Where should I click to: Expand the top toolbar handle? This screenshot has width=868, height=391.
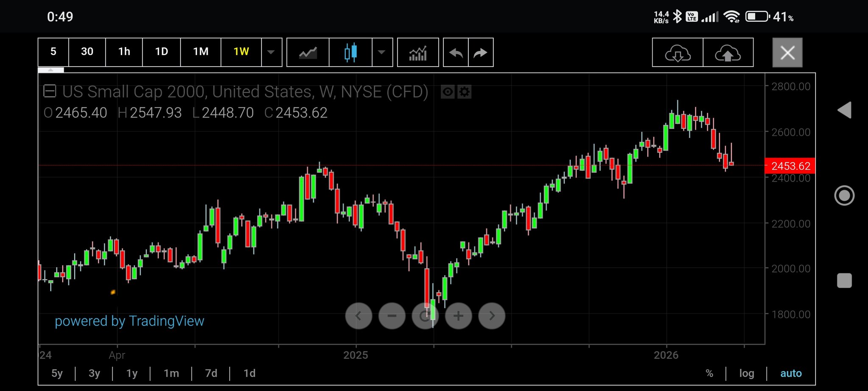click(x=51, y=70)
